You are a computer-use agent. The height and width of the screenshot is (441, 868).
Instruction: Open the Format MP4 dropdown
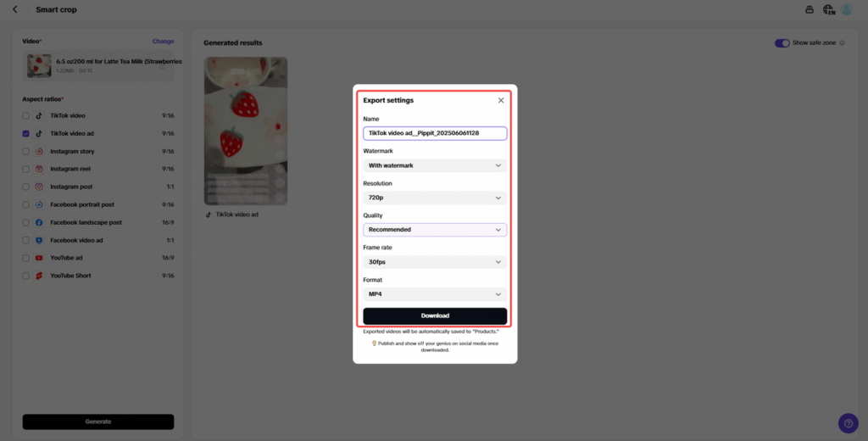(435, 294)
